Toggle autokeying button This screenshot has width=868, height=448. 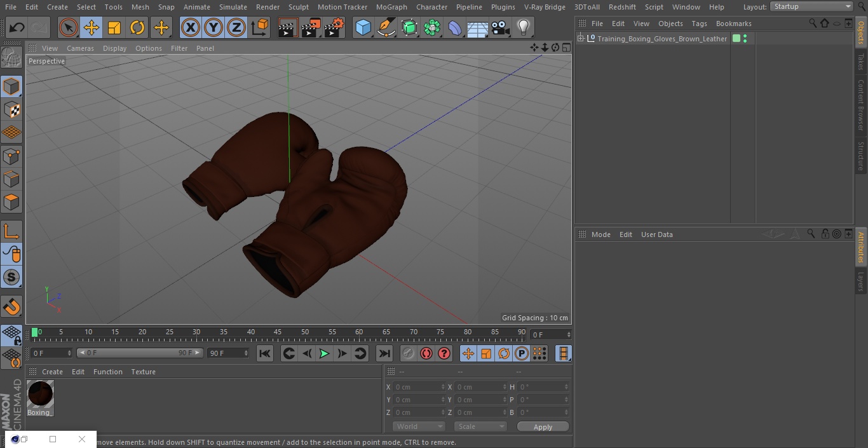point(426,353)
